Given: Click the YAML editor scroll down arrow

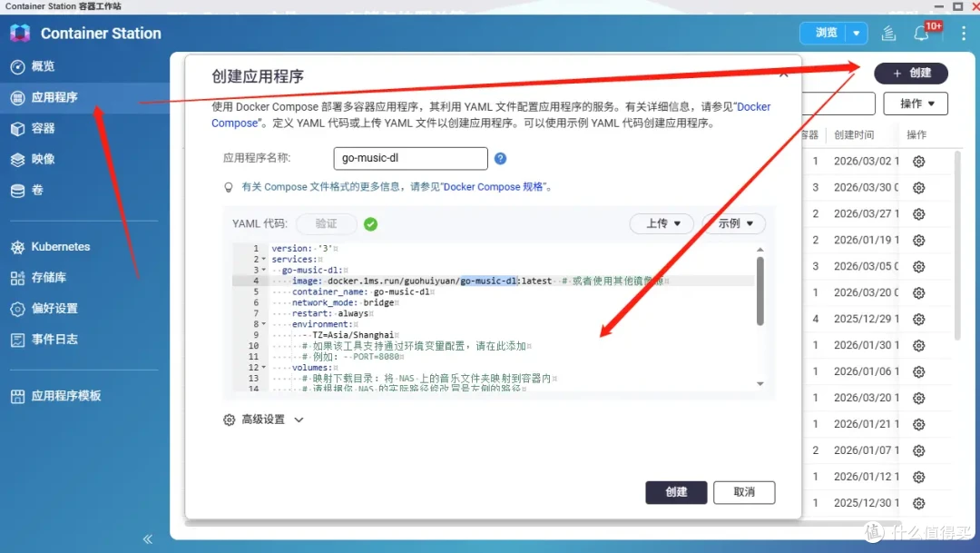Looking at the screenshot, I should [x=760, y=383].
